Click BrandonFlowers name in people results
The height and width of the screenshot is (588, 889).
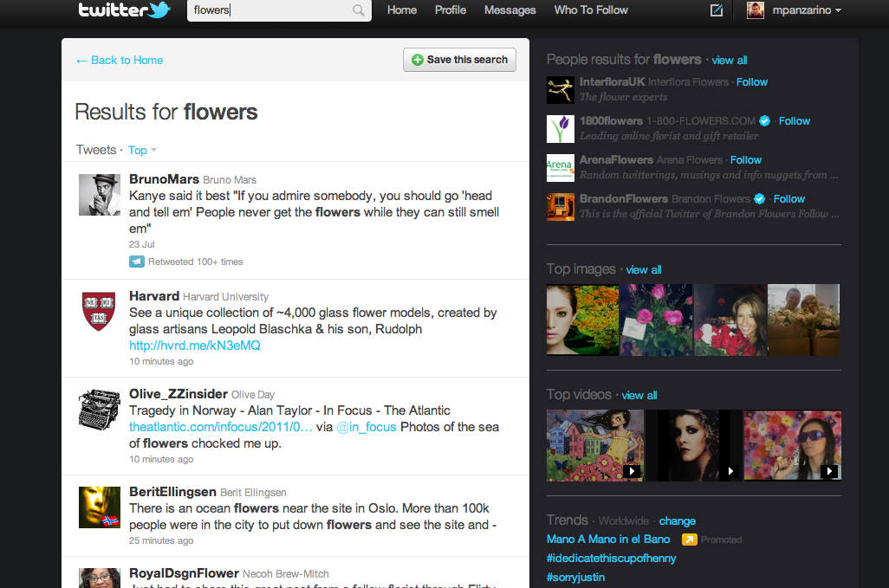click(624, 199)
